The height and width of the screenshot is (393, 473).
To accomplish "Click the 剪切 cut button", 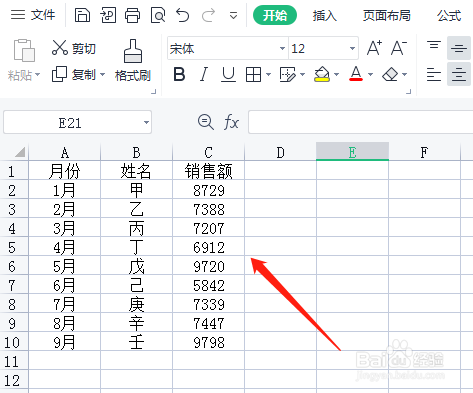I will click(x=74, y=48).
